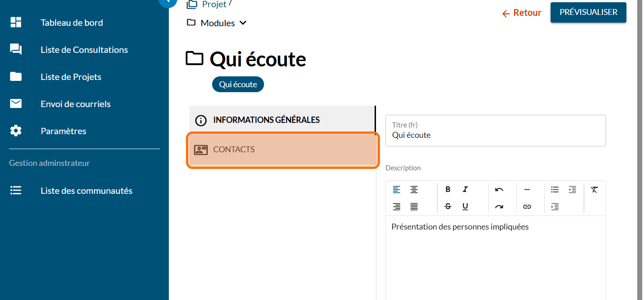Screen dimensions: 644x300
Task: Redo the last undone edit
Action: coord(499,206)
